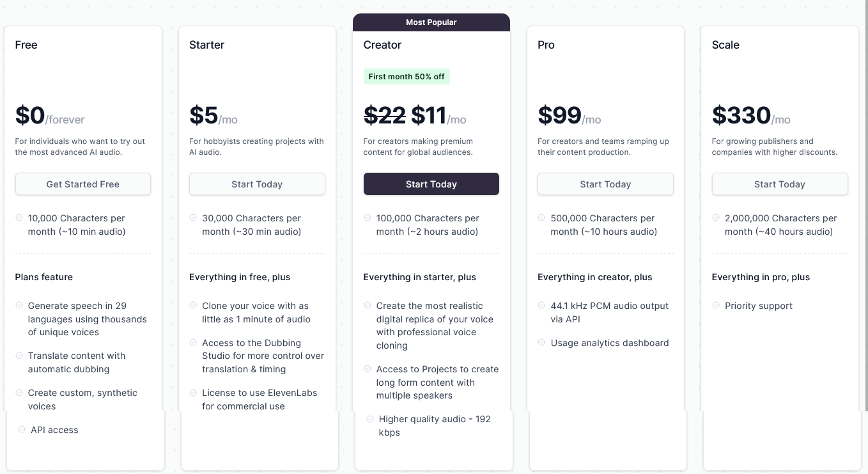Click check icon beside 500,000 Characters per month
This screenshot has width=868, height=474.
tap(541, 218)
